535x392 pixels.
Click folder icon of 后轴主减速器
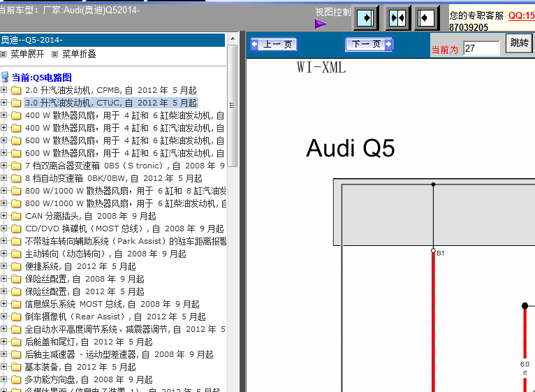pyautogui.click(x=16, y=355)
